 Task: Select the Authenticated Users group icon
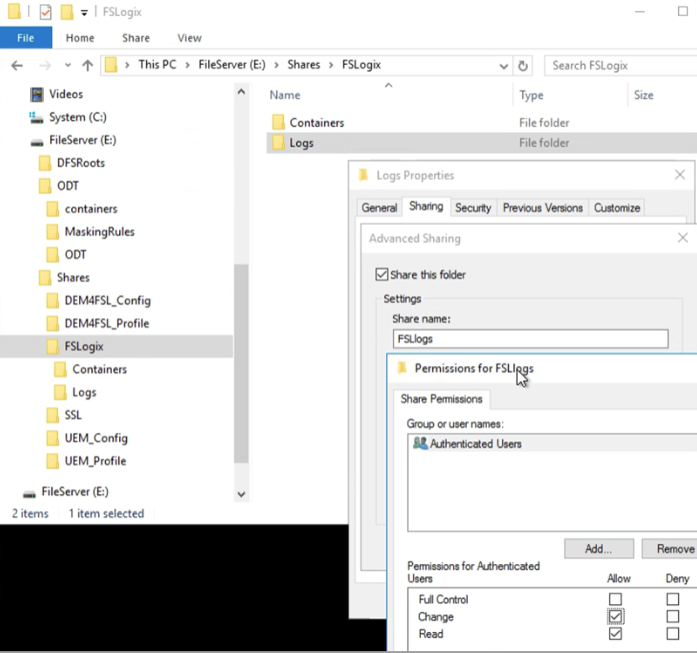(419, 443)
